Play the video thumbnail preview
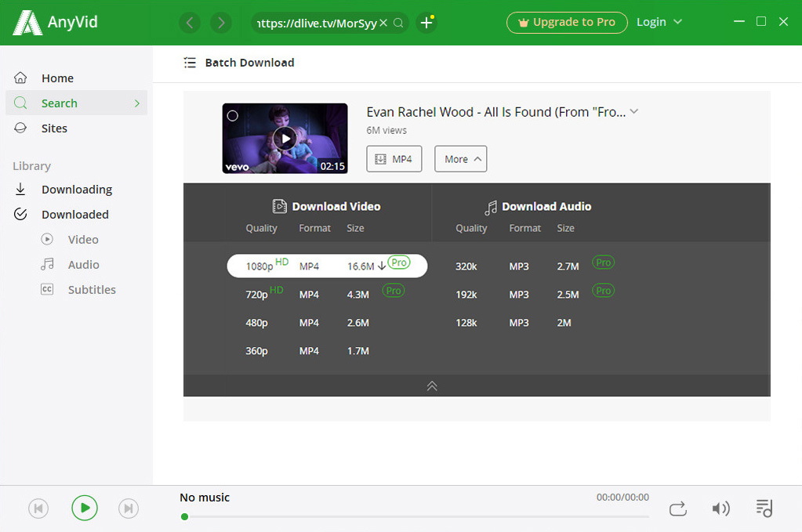The height and width of the screenshot is (532, 802). [x=285, y=139]
